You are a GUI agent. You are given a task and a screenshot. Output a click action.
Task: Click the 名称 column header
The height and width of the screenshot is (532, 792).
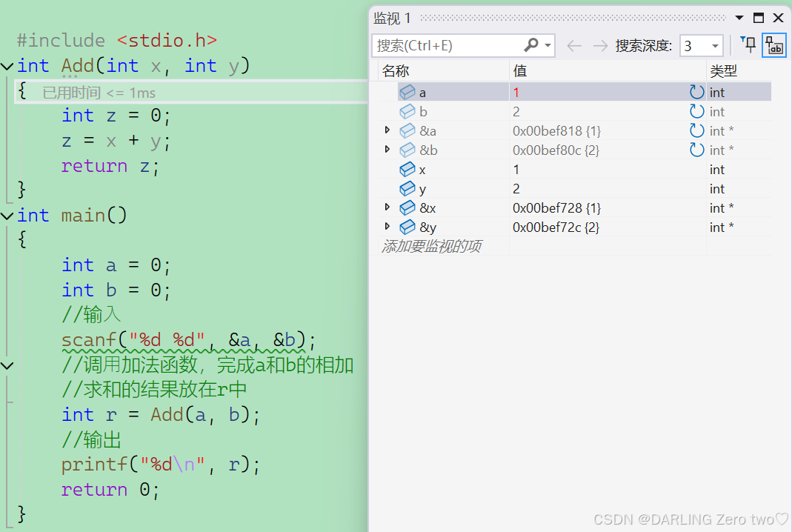click(395, 70)
